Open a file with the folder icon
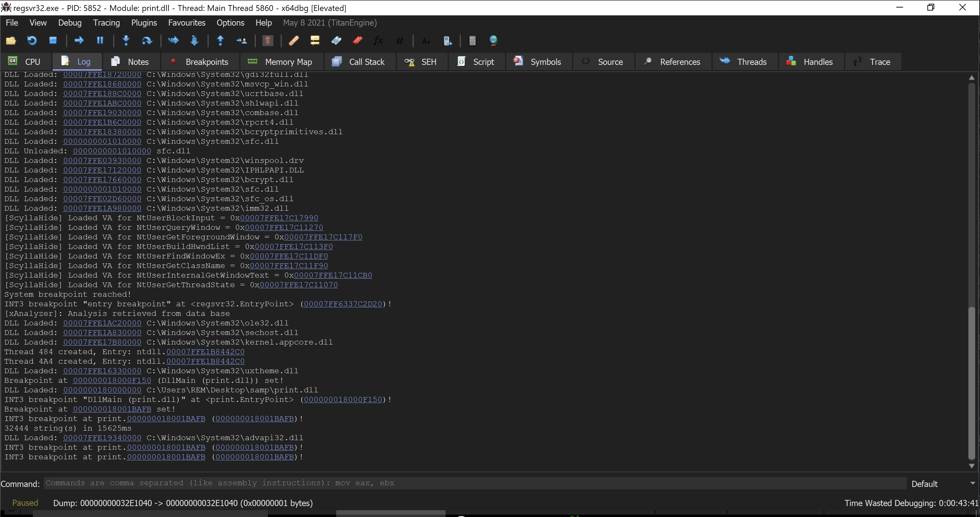 (x=11, y=40)
